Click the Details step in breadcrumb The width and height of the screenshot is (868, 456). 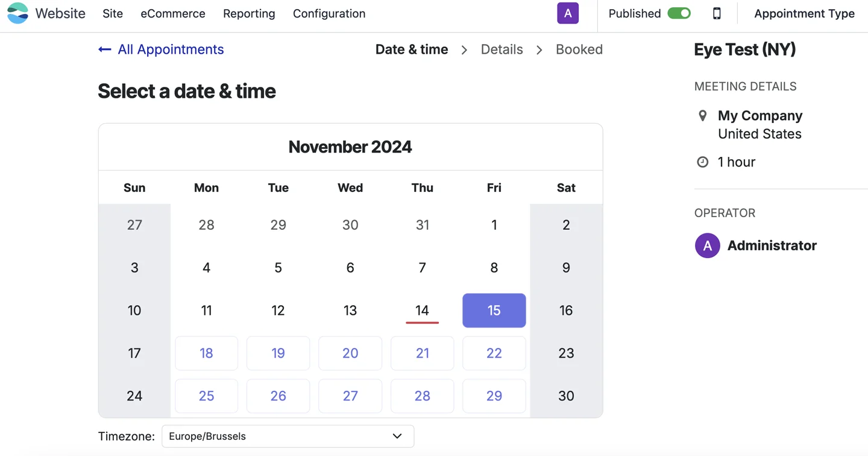[x=502, y=49]
